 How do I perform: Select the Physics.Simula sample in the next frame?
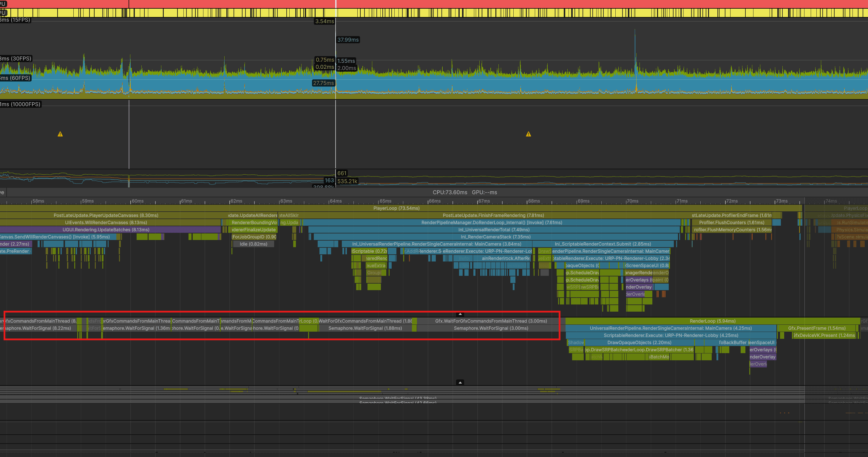click(x=850, y=230)
